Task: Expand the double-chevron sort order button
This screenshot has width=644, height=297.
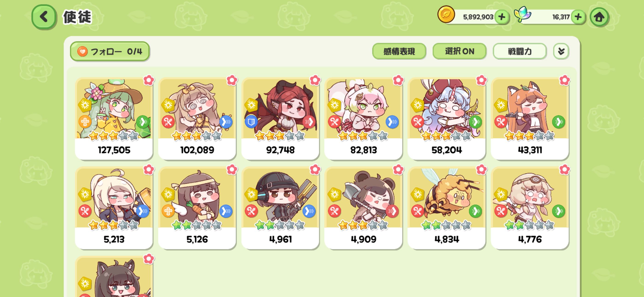Action: (561, 51)
